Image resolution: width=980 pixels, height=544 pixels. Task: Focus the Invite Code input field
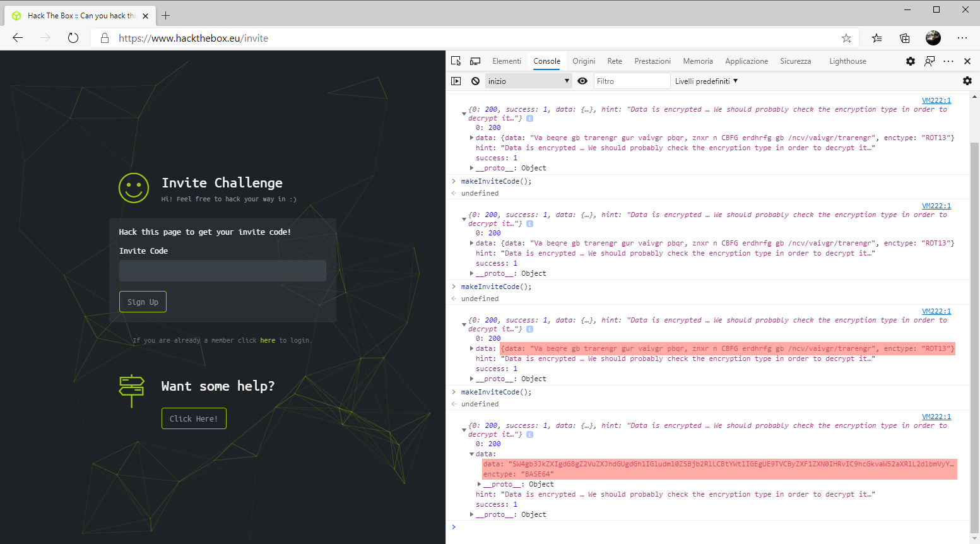coord(222,271)
